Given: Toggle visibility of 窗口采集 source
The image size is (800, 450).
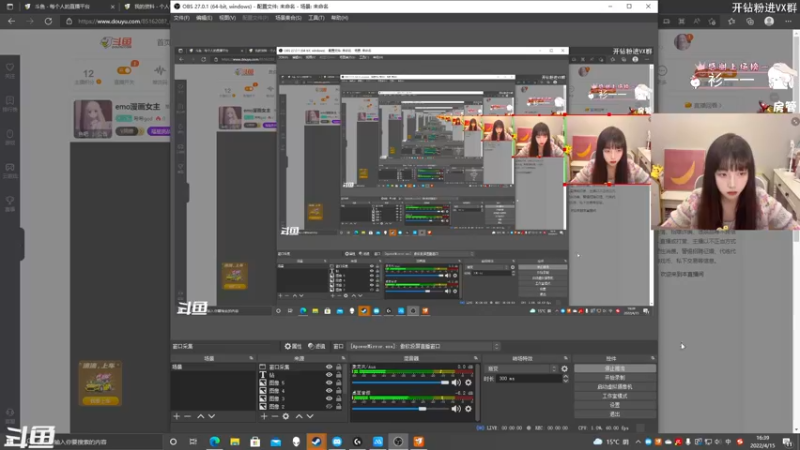Looking at the screenshot, I should point(329,367).
